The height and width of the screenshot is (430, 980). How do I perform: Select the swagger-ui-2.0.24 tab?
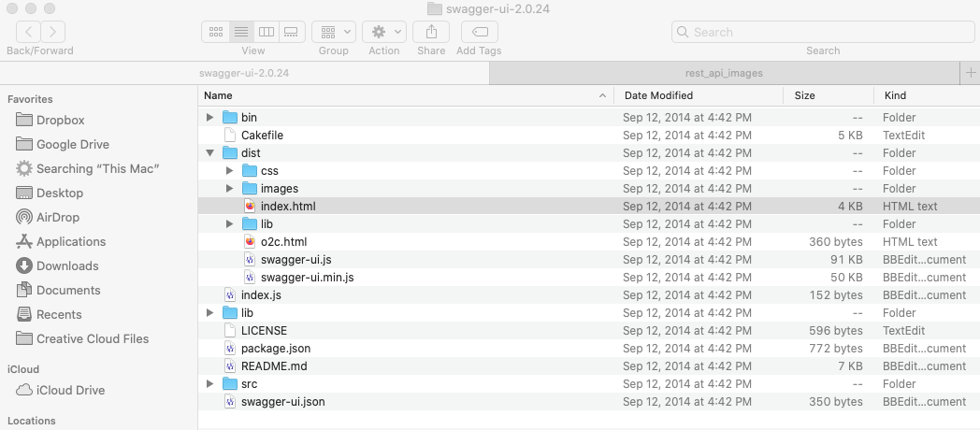coord(244,73)
